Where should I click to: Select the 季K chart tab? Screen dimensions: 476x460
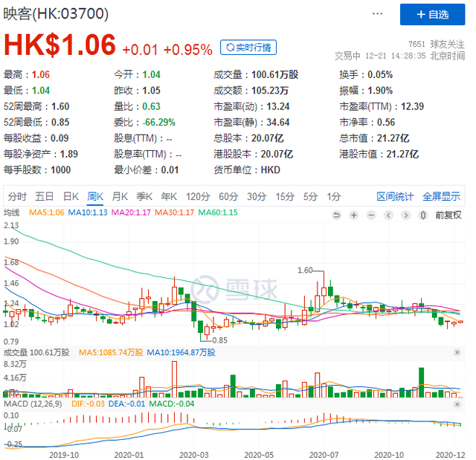[x=144, y=196]
